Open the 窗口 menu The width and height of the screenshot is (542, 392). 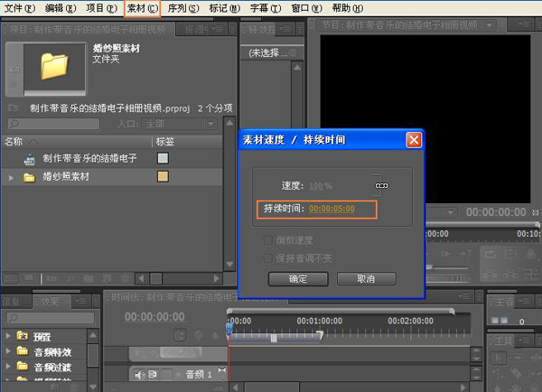click(306, 8)
